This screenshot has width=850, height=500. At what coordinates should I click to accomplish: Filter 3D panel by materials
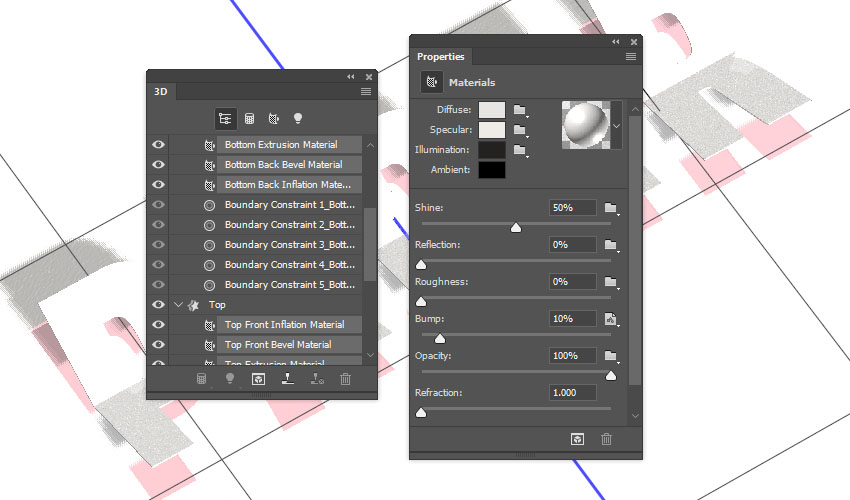point(274,118)
